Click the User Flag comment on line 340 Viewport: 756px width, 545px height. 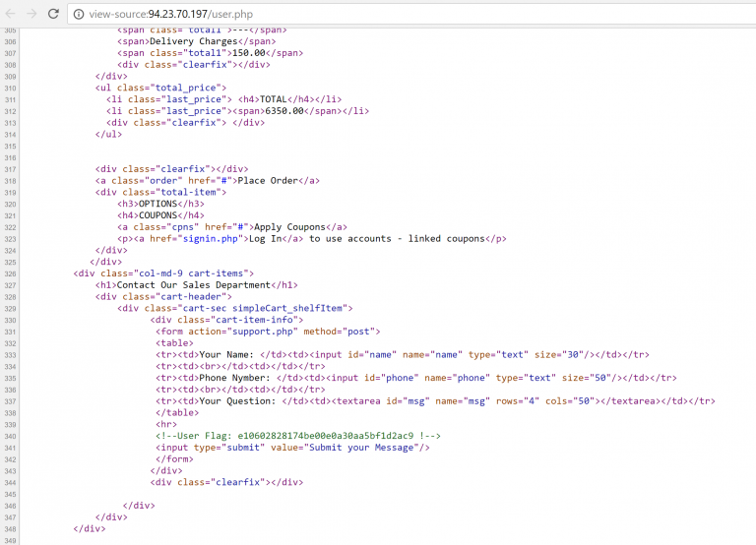(298, 436)
